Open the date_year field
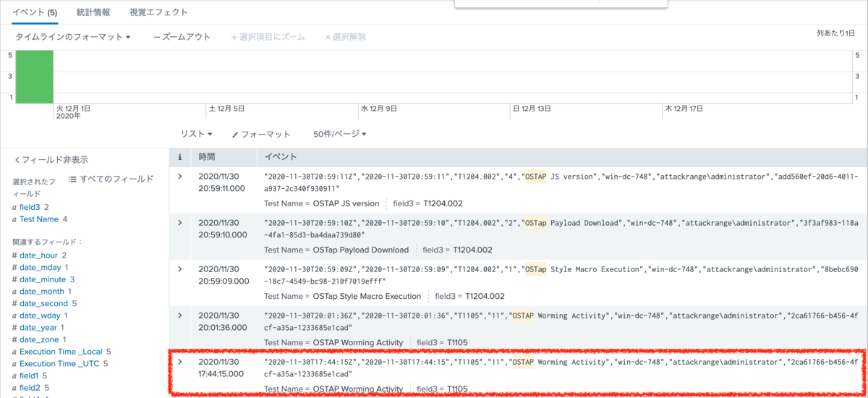This screenshot has width=868, height=398. point(39,328)
